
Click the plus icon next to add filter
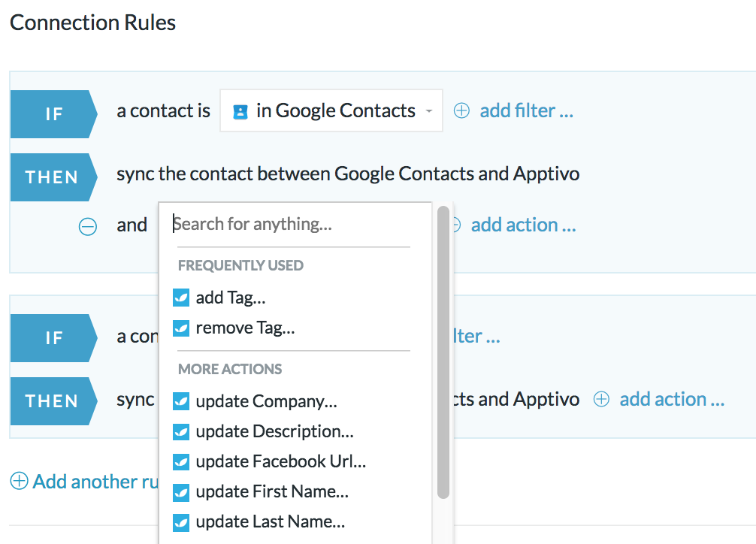tap(461, 110)
